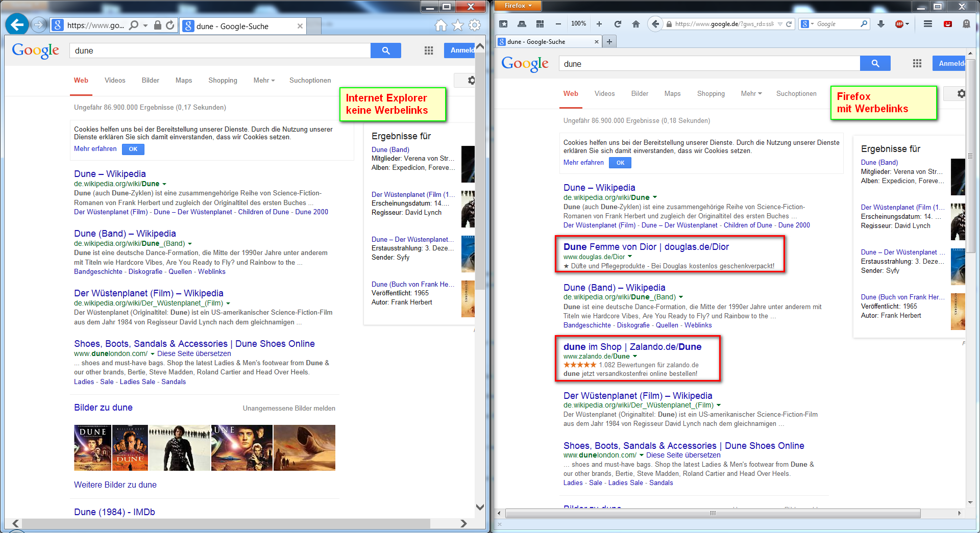The height and width of the screenshot is (533, 980).
Task: Expand the Mehr menu in Firefox
Action: pos(751,94)
